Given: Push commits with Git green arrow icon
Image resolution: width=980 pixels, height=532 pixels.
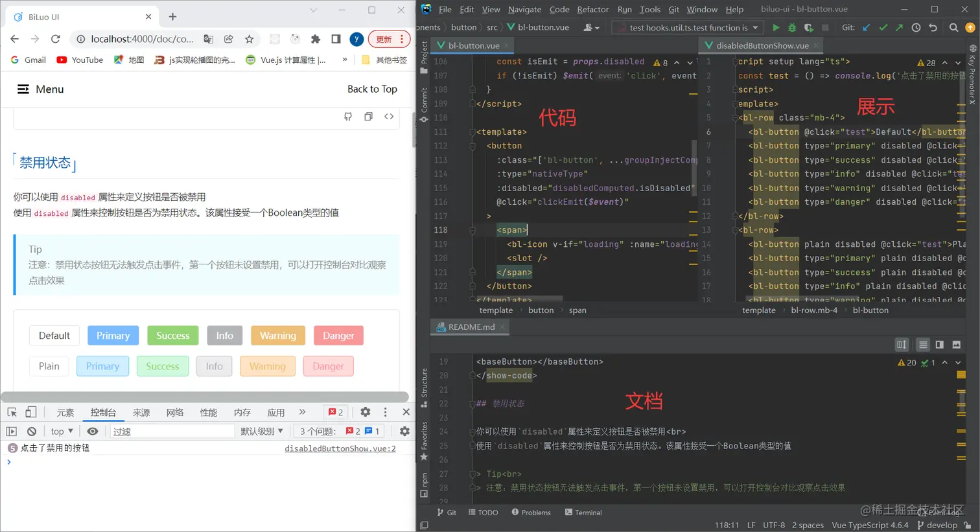Looking at the screenshot, I should coord(899,27).
